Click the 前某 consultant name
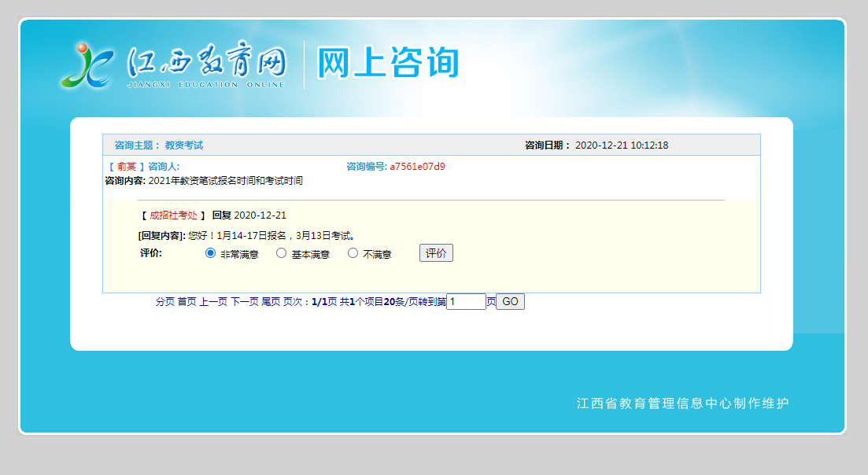 pos(126,167)
